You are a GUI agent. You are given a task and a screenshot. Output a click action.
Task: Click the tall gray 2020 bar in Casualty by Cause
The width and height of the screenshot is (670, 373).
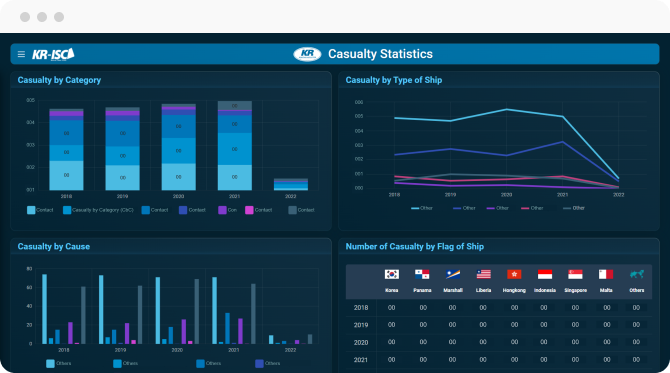[197, 311]
